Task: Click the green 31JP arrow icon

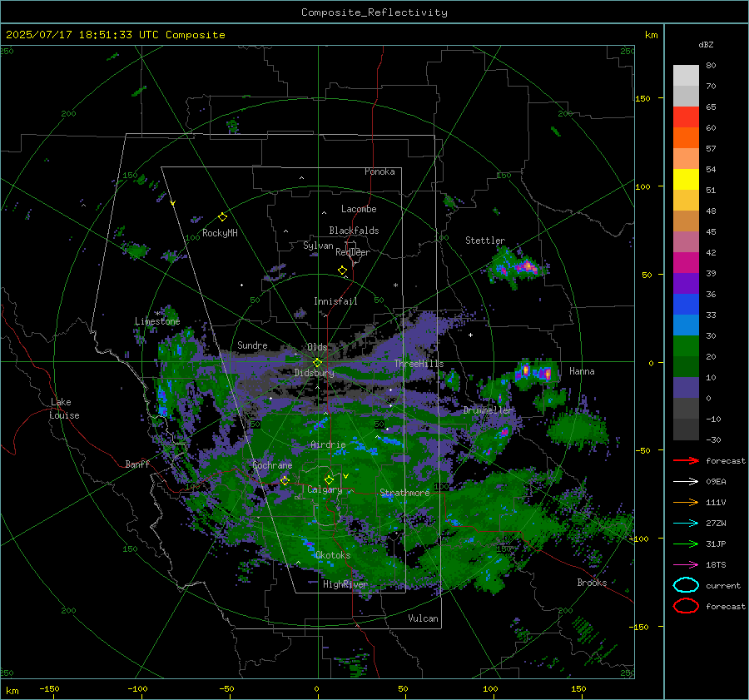Action: click(686, 544)
